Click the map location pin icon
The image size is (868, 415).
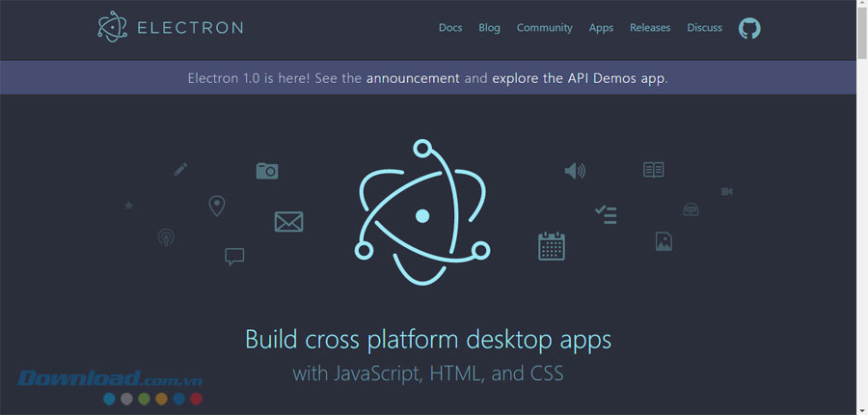point(216,207)
